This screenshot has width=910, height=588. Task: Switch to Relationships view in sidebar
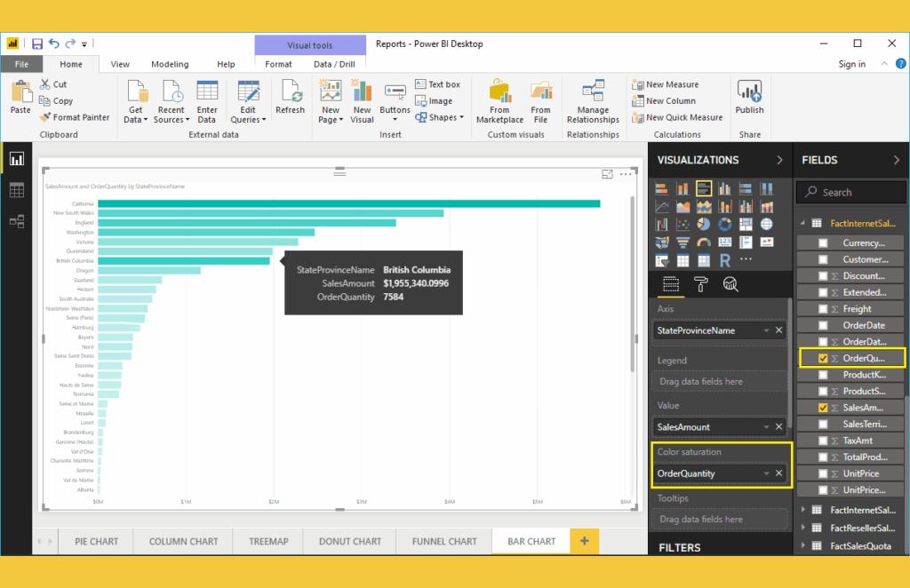16,221
